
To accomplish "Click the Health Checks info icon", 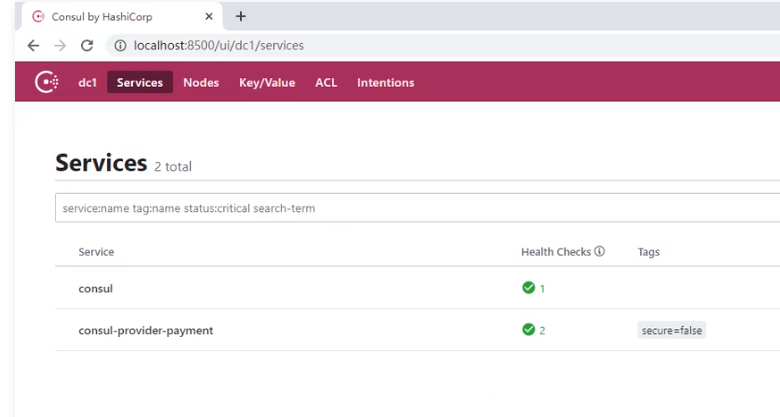I will tap(599, 252).
